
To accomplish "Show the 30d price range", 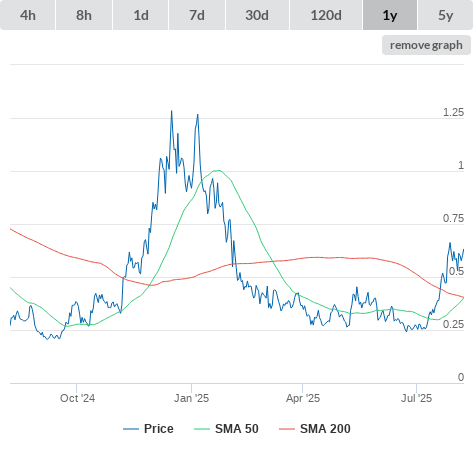I will [257, 15].
